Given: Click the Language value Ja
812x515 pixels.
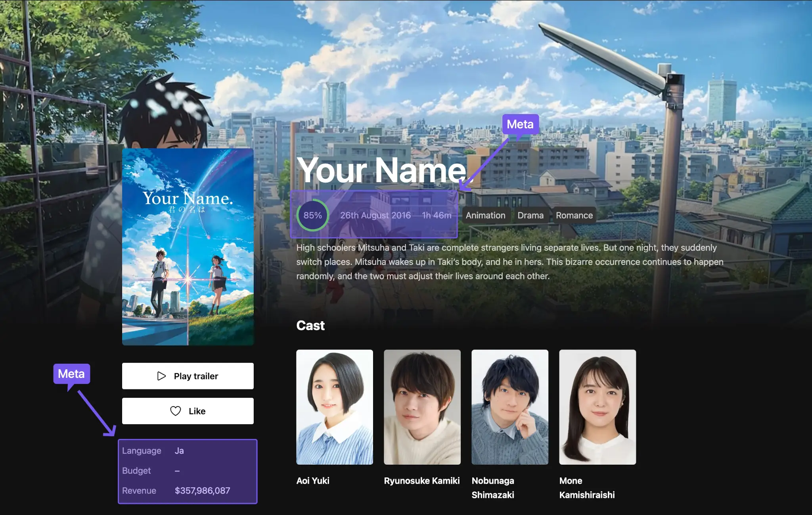Looking at the screenshot, I should [x=179, y=450].
